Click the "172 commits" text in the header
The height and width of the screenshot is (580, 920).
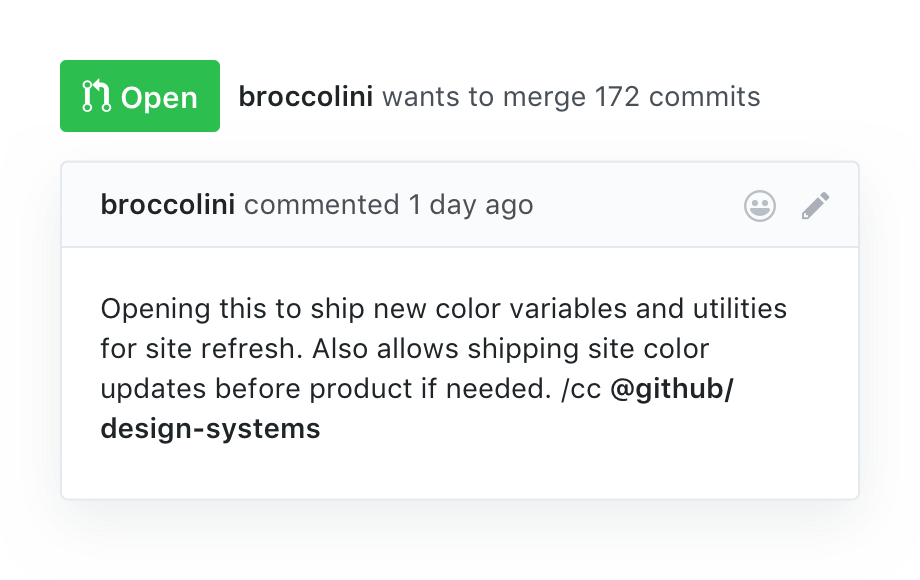(677, 97)
